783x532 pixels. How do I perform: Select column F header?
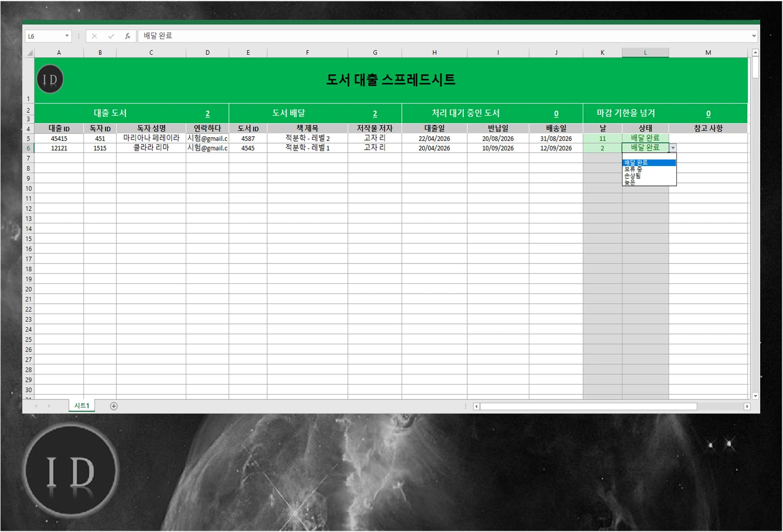(x=307, y=53)
